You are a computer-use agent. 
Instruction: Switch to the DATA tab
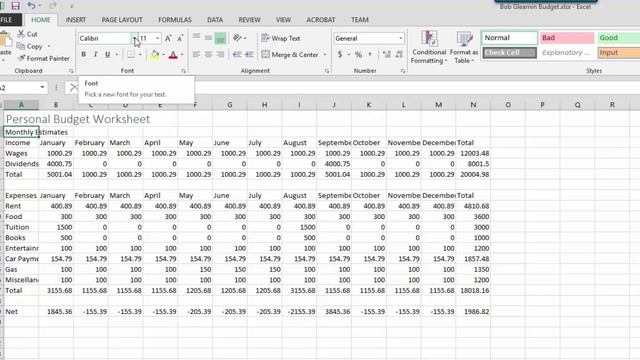coord(215,20)
